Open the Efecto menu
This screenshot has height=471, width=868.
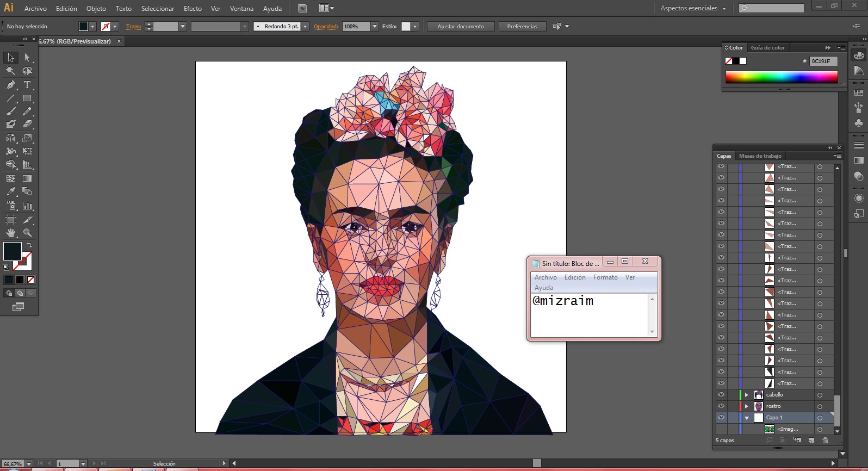pos(193,9)
